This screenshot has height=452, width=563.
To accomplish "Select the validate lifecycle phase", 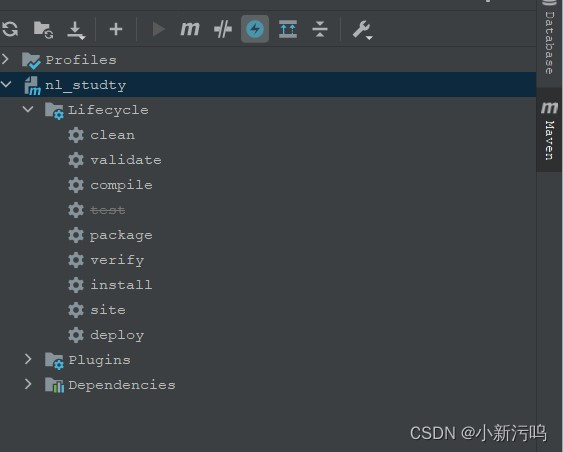I will click(126, 160).
